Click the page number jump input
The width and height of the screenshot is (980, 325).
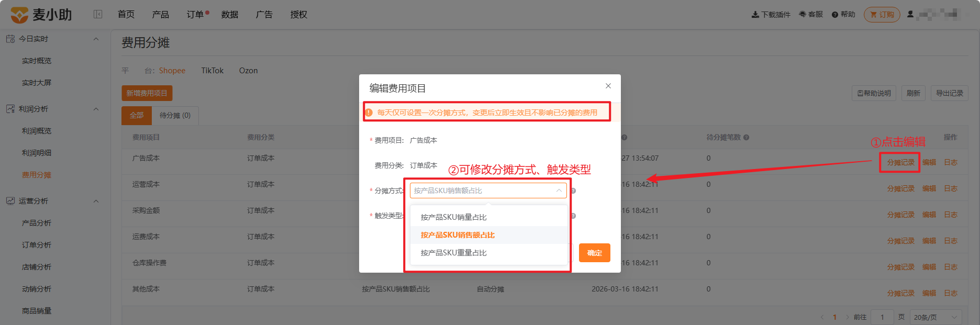[x=882, y=317]
